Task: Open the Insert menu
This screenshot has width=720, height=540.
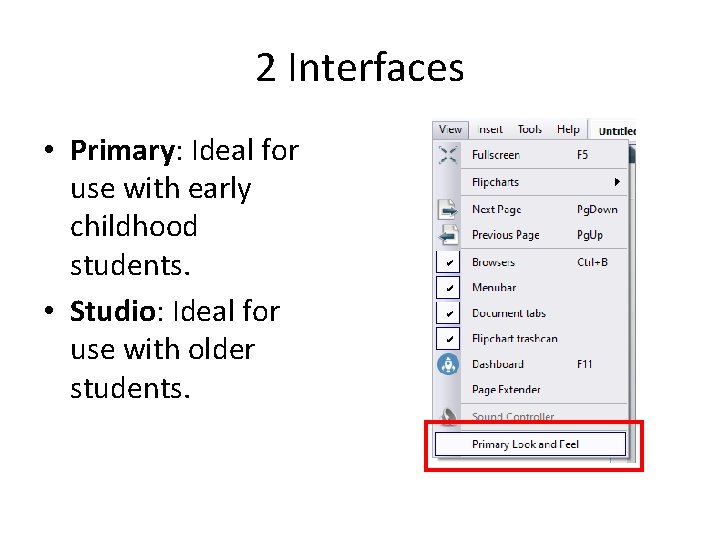Action: point(490,130)
